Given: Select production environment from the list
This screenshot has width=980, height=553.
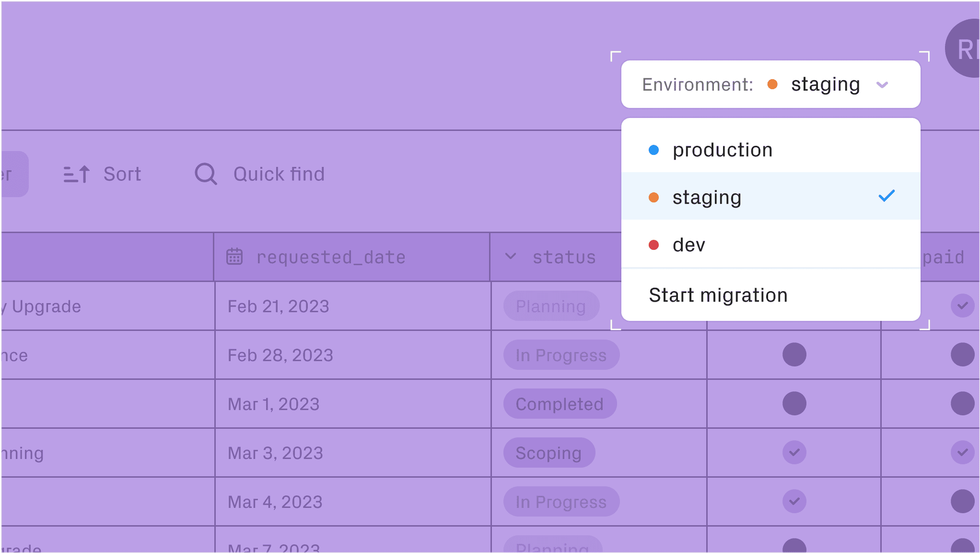Looking at the screenshot, I should point(722,150).
